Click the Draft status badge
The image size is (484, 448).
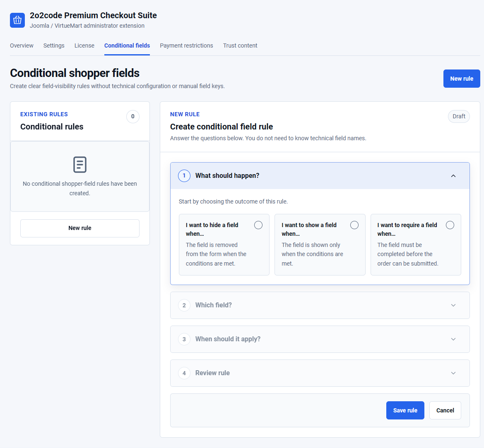pyautogui.click(x=459, y=117)
